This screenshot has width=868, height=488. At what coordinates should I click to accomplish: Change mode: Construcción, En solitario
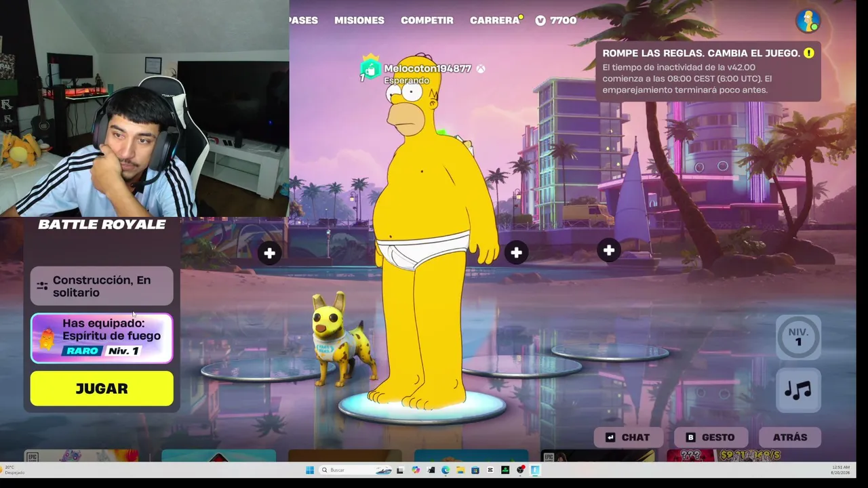[102, 286]
